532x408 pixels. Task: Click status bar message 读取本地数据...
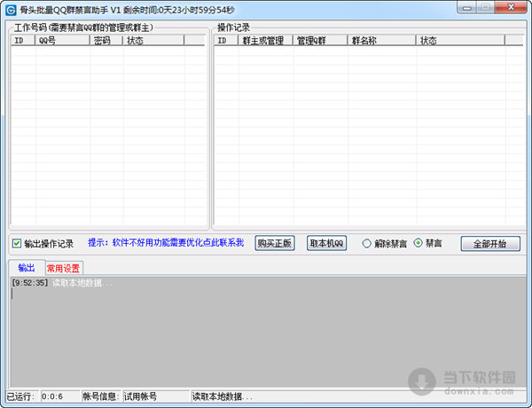223,396
